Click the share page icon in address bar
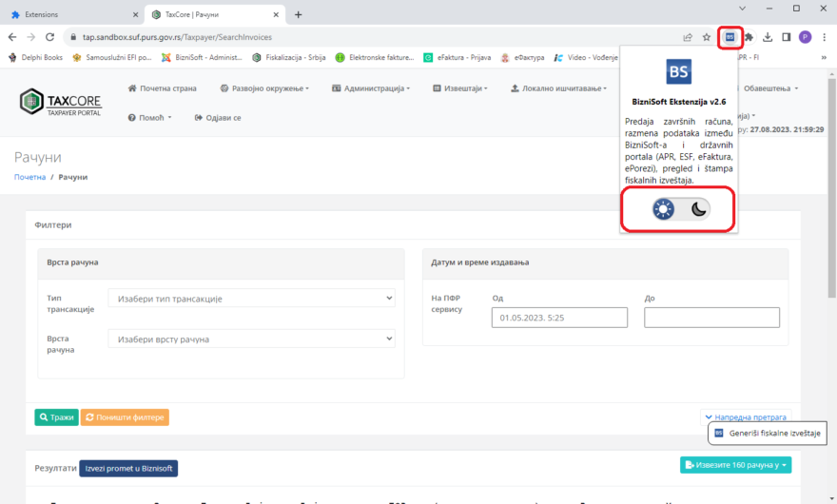Viewport: 837px width, 504px height. tap(685, 37)
